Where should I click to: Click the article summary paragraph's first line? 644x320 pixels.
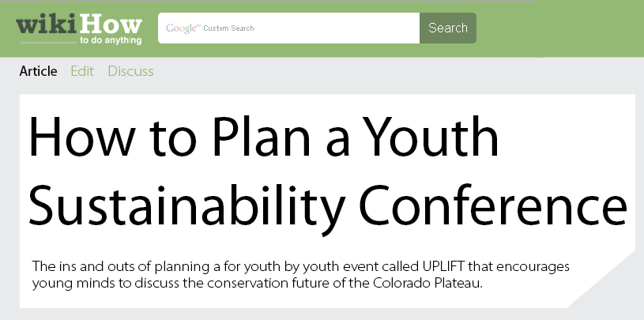pyautogui.click(x=300, y=267)
